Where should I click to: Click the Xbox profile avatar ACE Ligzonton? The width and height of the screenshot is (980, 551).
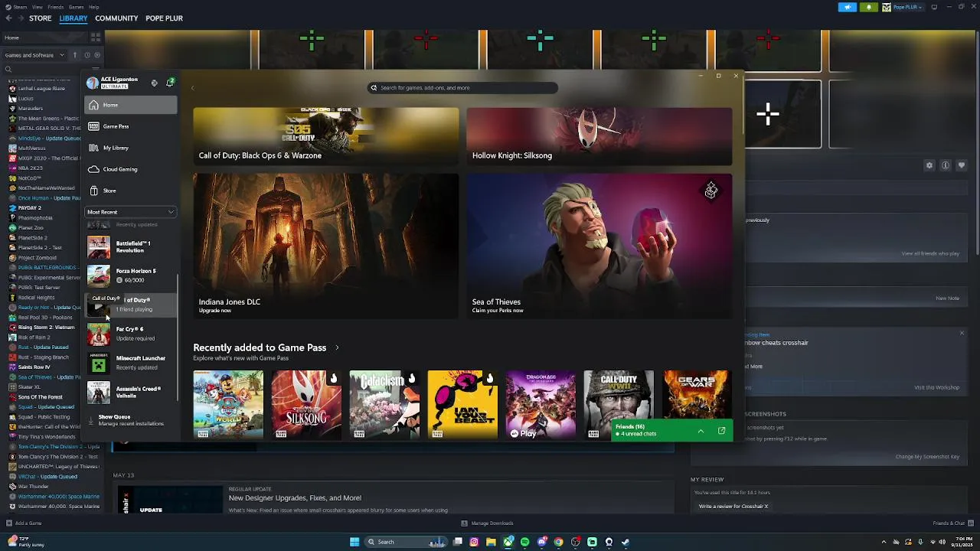tap(93, 83)
